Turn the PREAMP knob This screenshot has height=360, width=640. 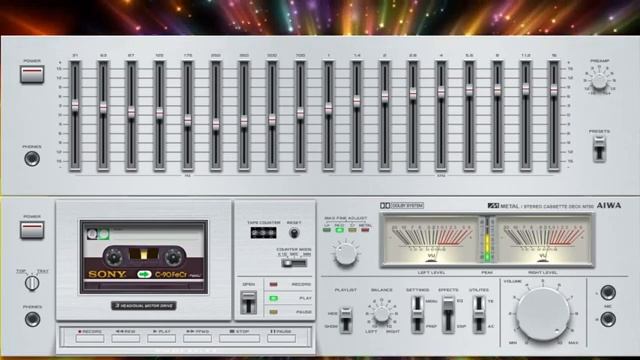coord(599,82)
